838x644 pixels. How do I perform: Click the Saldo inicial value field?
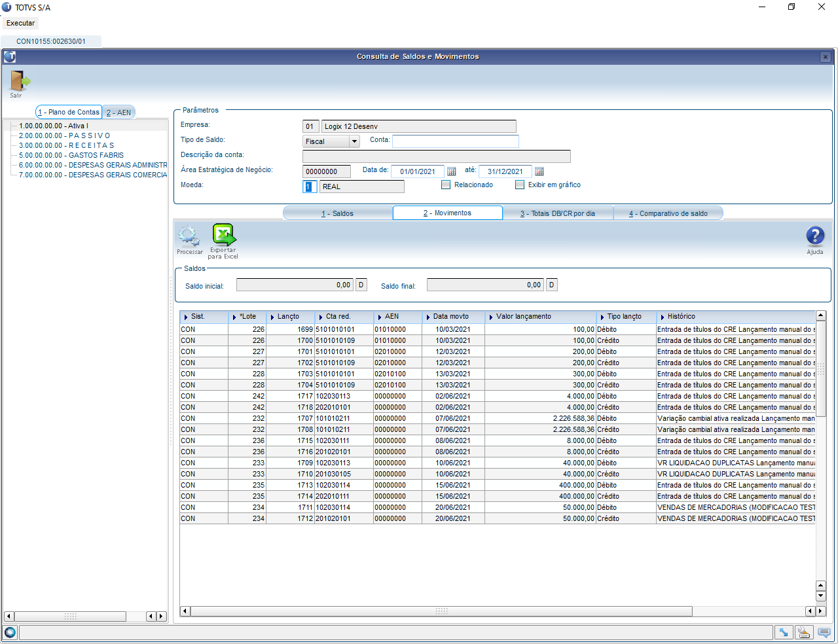click(x=295, y=285)
